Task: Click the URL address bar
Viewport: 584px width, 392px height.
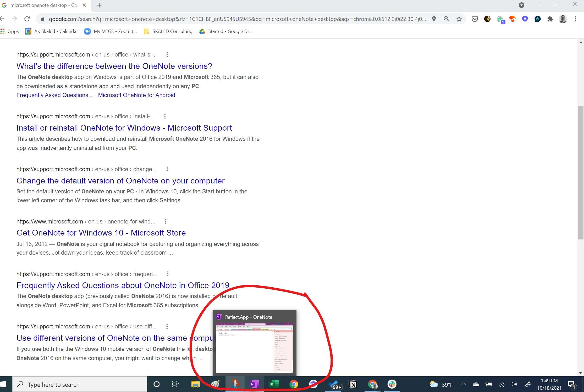Action: (x=237, y=19)
